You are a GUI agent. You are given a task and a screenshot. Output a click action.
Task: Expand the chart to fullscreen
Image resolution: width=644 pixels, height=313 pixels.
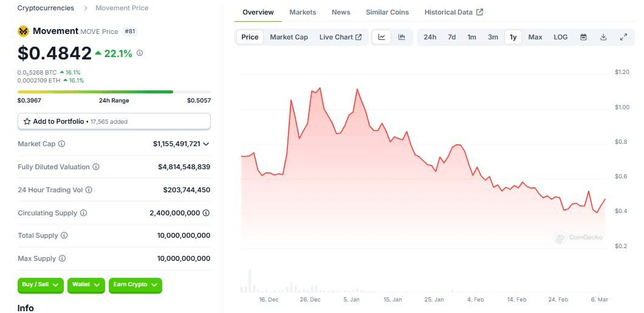coord(623,37)
